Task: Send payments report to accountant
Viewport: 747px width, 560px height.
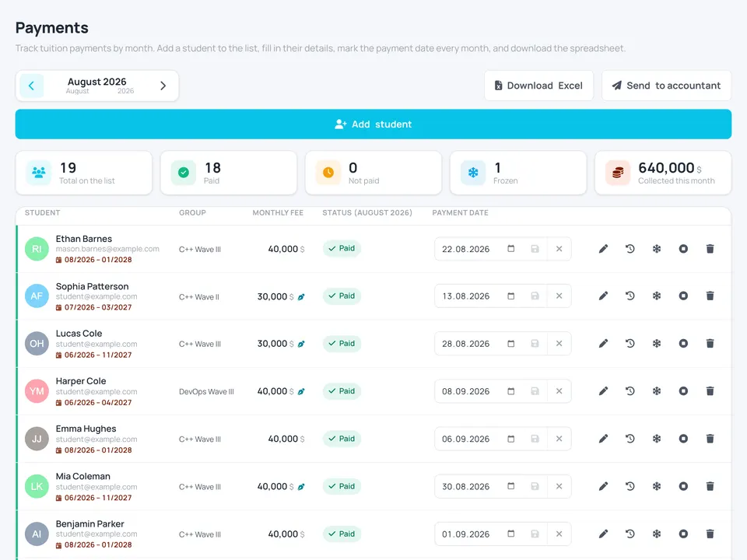Action: [667, 86]
